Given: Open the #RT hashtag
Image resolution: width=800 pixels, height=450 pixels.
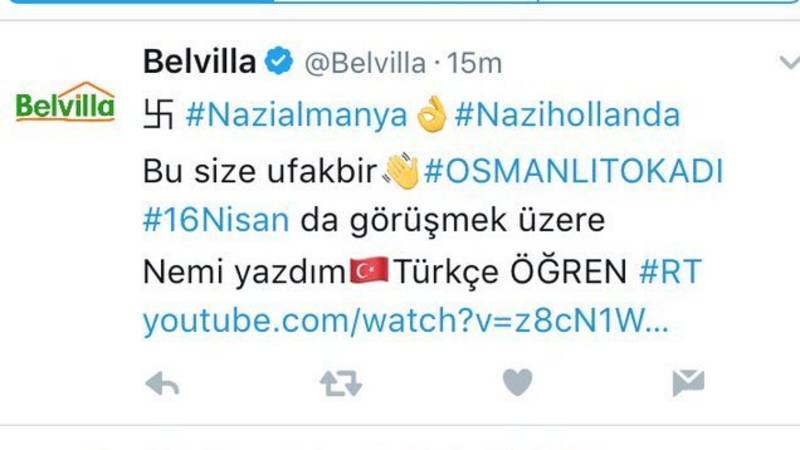Looking at the screenshot, I should tap(670, 271).
